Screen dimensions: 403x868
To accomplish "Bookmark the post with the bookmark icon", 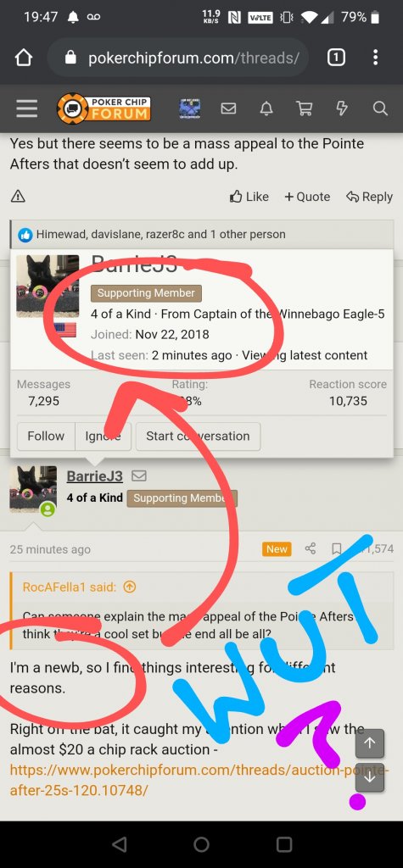I will [x=336, y=549].
